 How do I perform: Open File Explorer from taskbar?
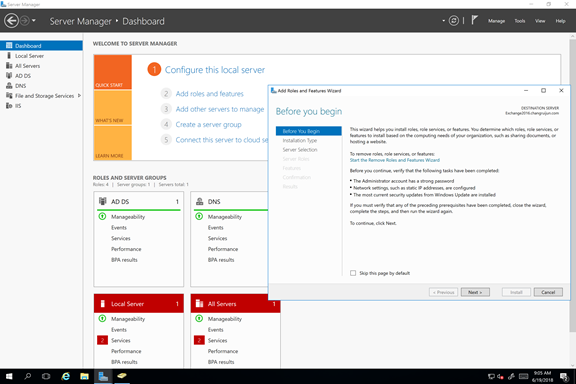(84, 376)
